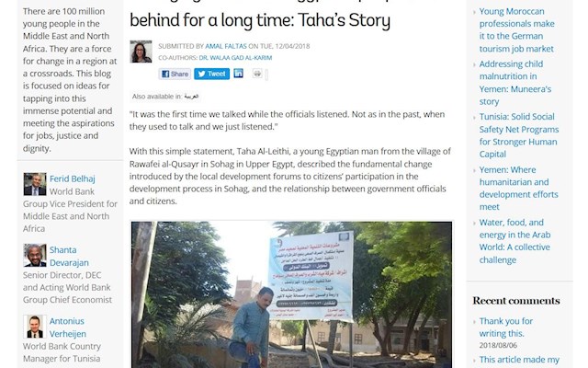Open Tunisia Solid Social Safety Net post

coord(518,135)
